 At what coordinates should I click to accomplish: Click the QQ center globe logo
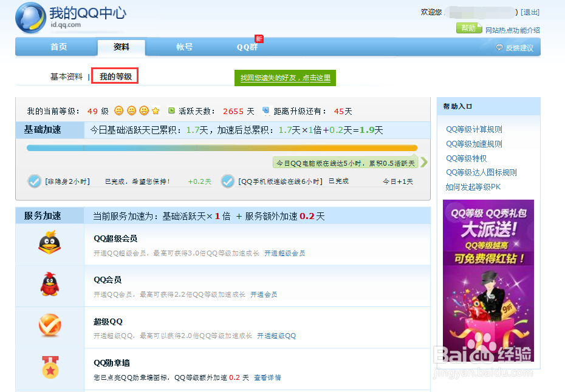(30, 18)
